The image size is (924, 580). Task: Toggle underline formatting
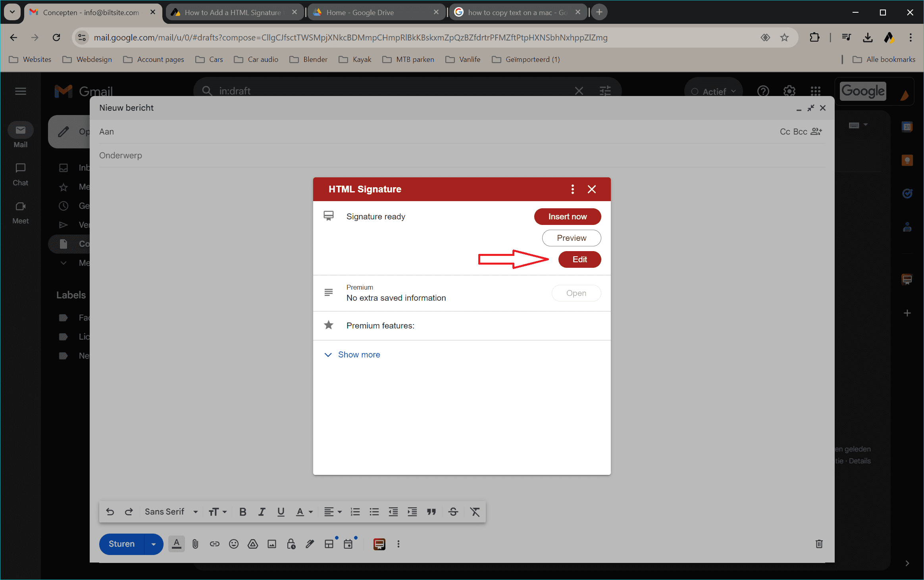(281, 512)
